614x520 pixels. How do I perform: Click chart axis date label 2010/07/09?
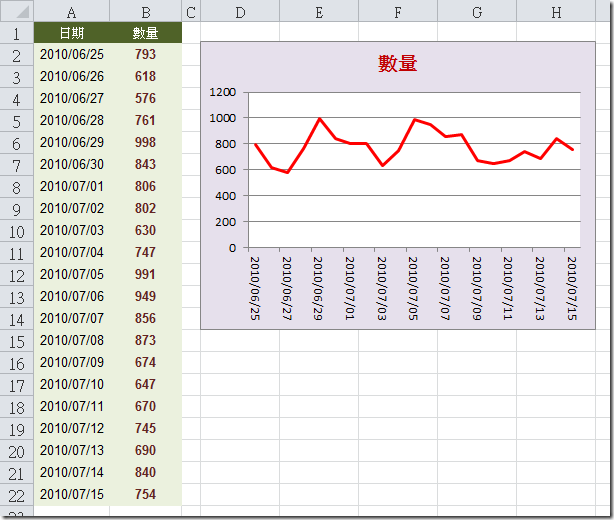click(x=477, y=288)
